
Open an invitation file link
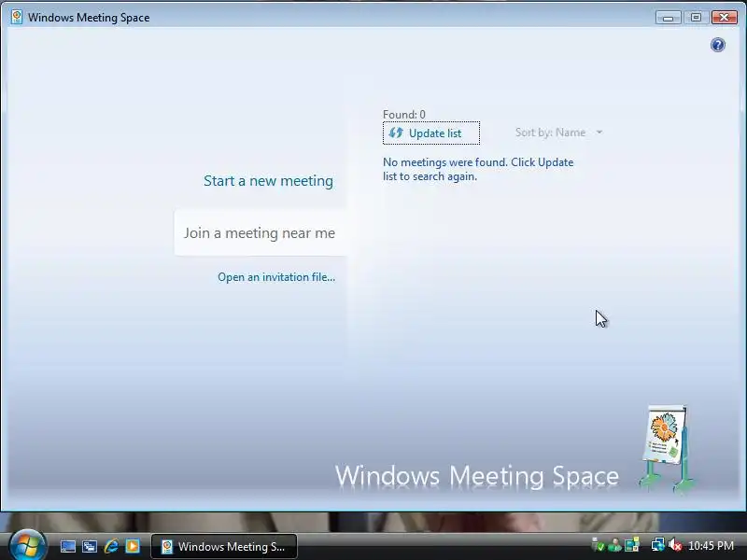tap(276, 277)
